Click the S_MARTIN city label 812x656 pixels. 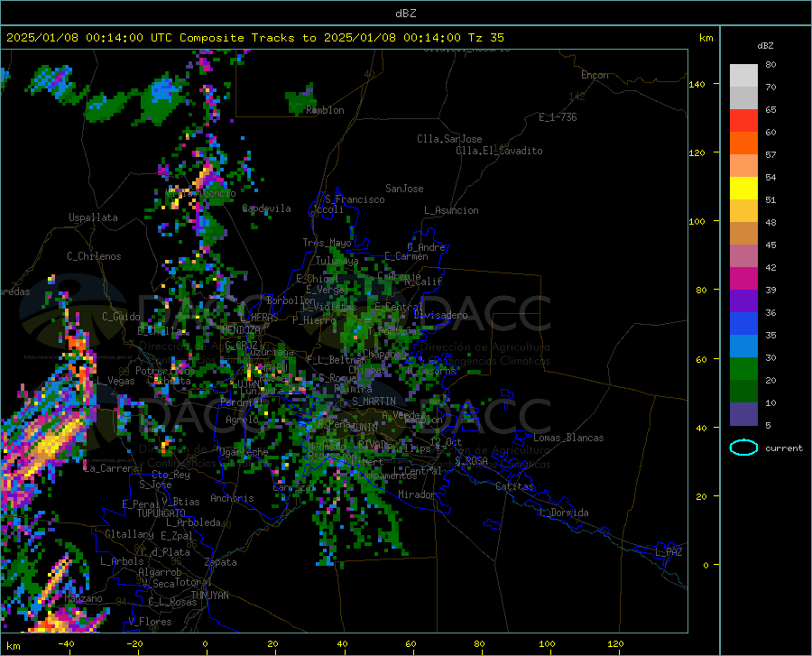pos(374,402)
